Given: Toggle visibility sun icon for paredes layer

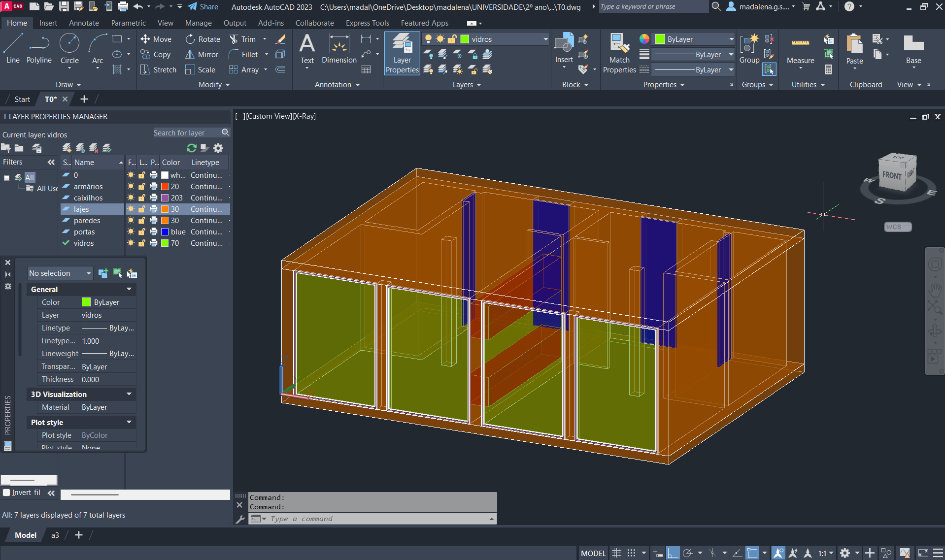Looking at the screenshot, I should tap(131, 221).
